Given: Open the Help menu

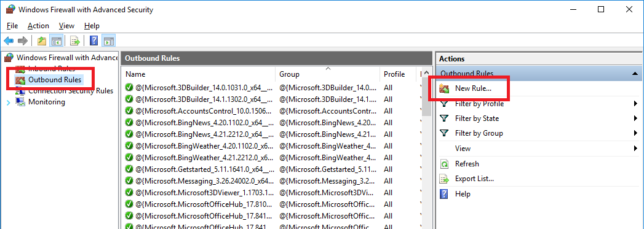Looking at the screenshot, I should [92, 26].
